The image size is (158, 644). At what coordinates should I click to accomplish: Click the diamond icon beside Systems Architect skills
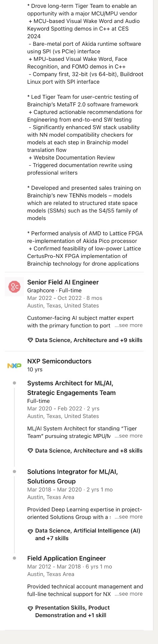point(30,451)
